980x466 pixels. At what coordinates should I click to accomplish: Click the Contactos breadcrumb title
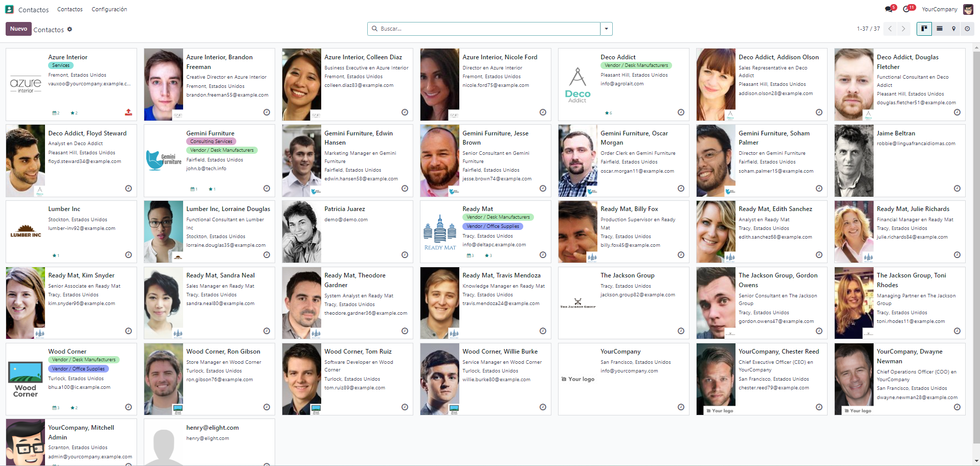49,30
